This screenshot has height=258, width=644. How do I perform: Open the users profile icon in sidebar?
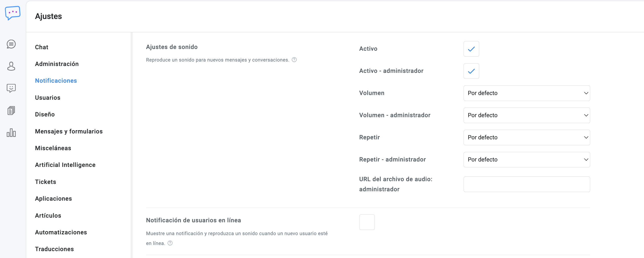tap(11, 66)
